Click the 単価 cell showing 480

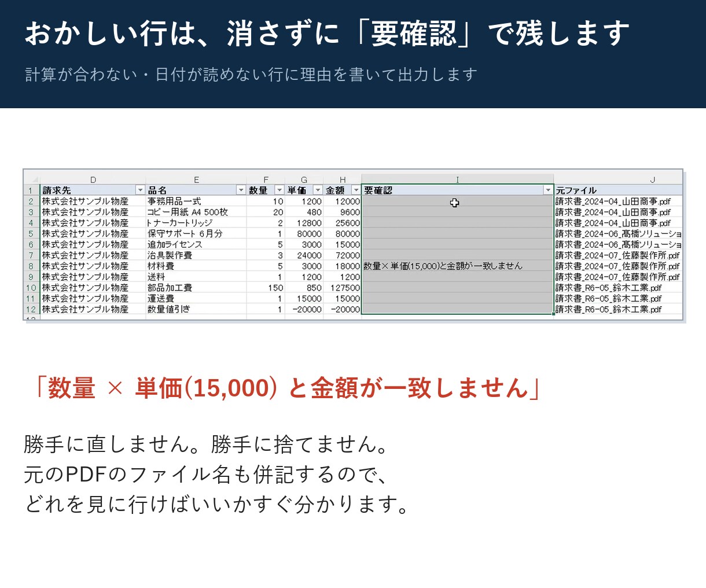(304, 212)
